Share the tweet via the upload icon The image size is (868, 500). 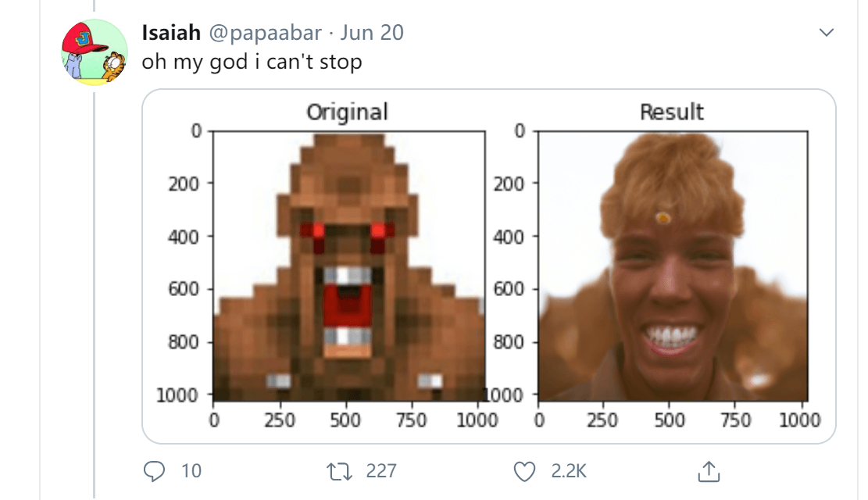(x=709, y=472)
